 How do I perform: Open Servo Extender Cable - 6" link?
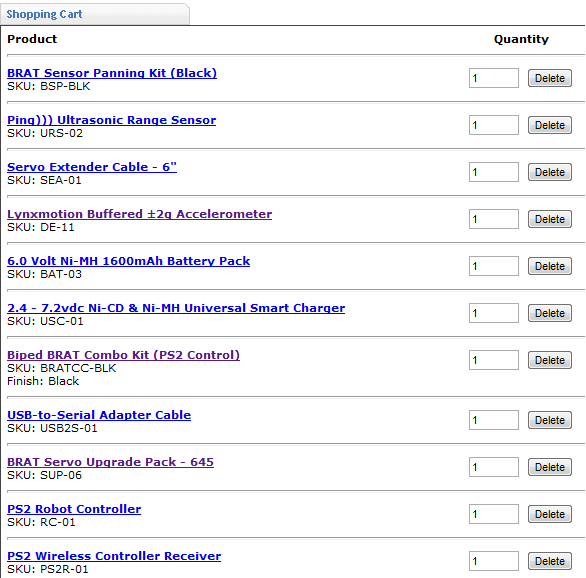pyautogui.click(x=92, y=167)
